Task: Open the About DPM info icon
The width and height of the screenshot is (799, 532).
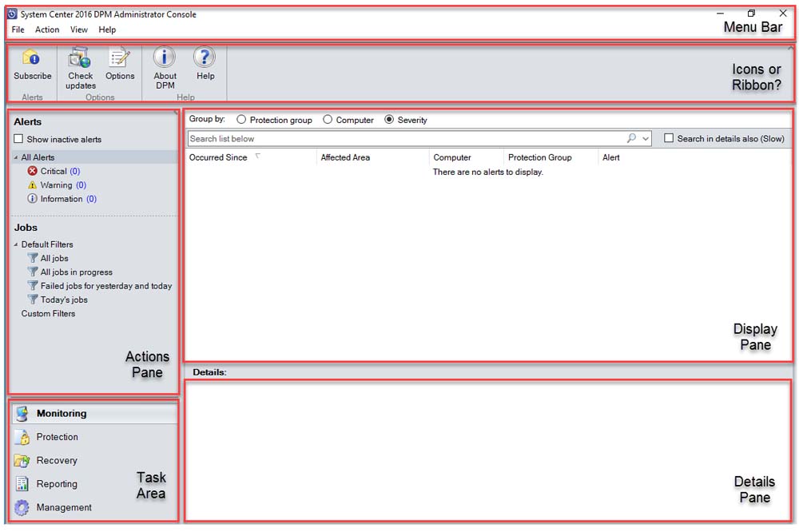Action: click(x=164, y=57)
